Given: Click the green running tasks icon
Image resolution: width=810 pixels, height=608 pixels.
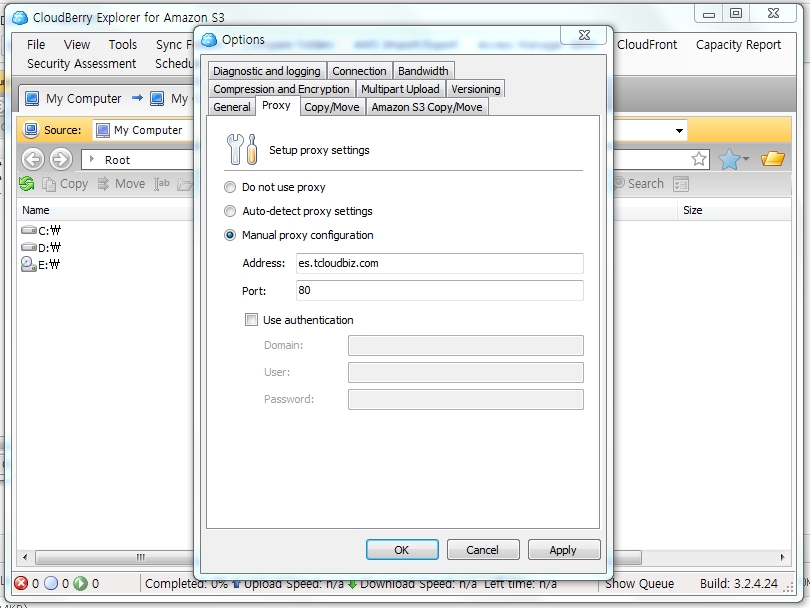Looking at the screenshot, I should (81, 583).
